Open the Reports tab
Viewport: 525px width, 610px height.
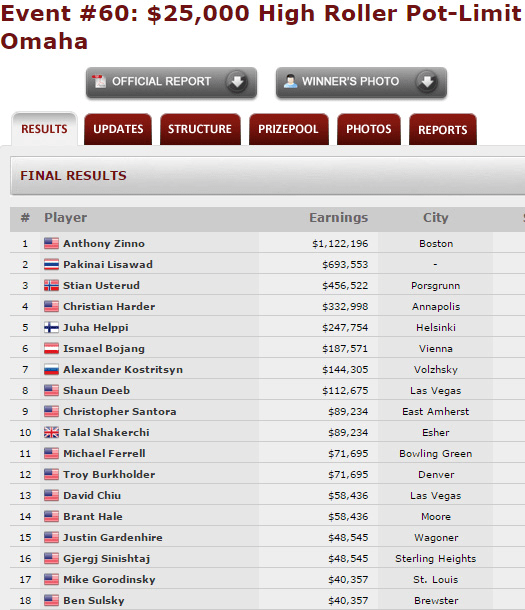(443, 129)
